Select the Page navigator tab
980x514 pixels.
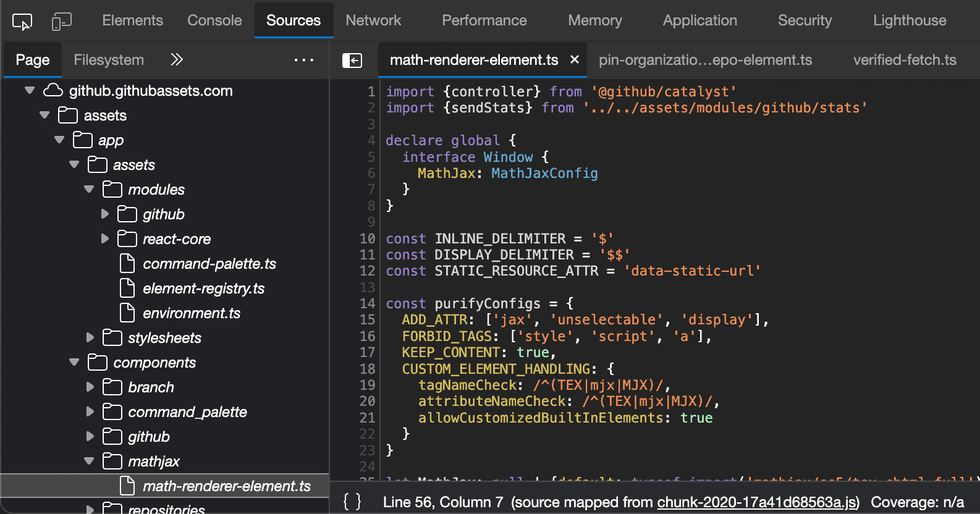pyautogui.click(x=33, y=60)
